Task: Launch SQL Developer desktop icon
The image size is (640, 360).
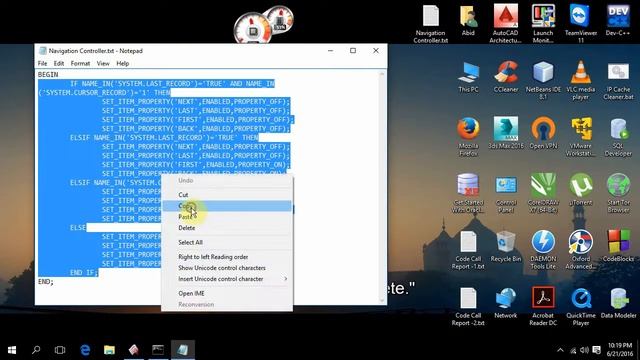Action: tap(618, 137)
